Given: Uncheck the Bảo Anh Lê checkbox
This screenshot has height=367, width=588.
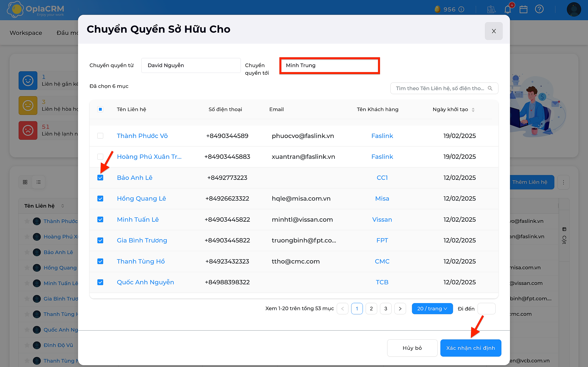Looking at the screenshot, I should tap(100, 178).
